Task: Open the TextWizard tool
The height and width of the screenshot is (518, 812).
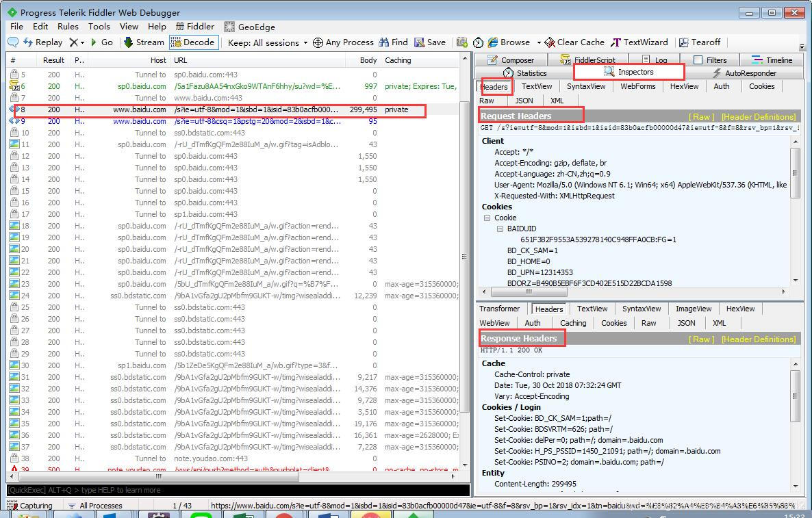Action: 639,42
